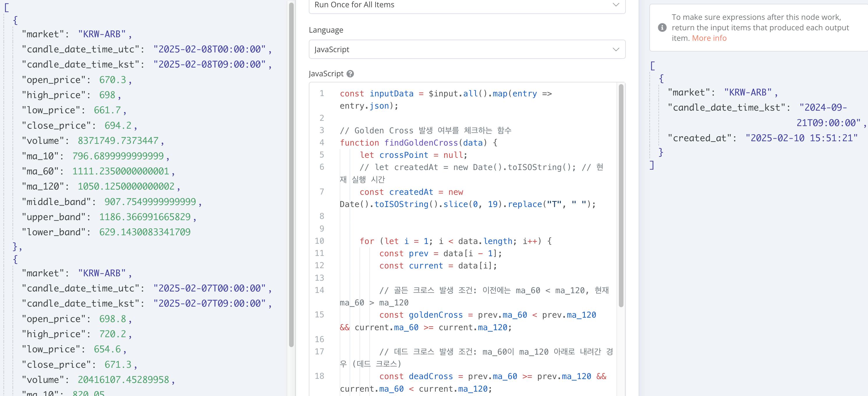Open the 'More info' link
The image size is (868, 396).
pyautogui.click(x=709, y=38)
